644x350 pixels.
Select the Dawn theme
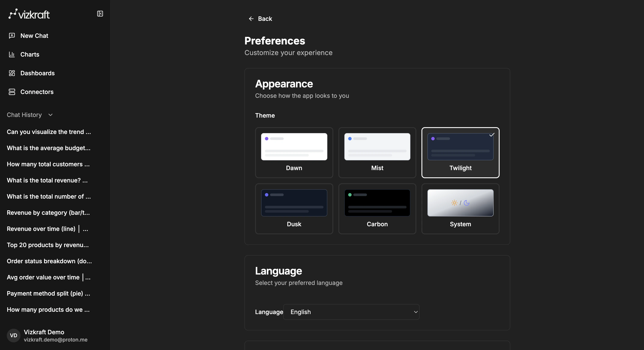294,153
